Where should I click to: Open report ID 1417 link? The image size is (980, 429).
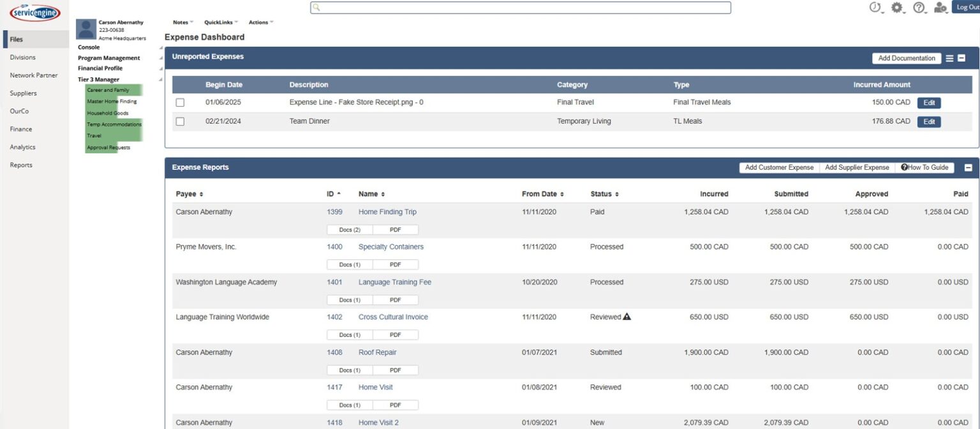[335, 388]
